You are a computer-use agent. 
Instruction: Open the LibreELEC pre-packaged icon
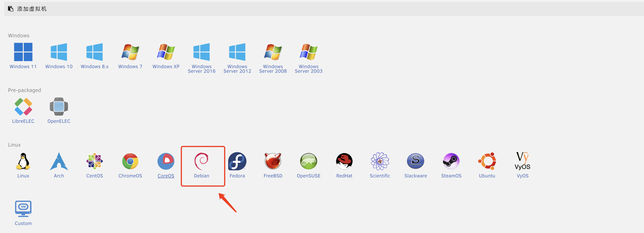point(23,107)
